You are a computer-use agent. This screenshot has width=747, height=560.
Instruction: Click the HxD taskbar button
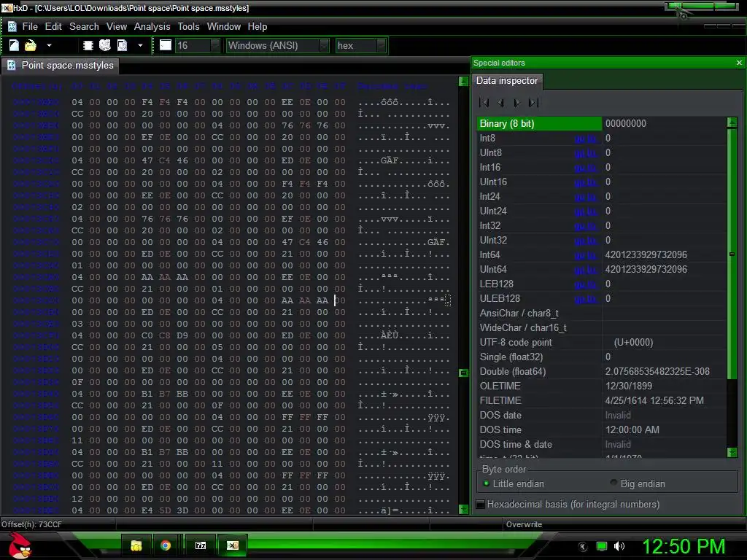[x=233, y=545]
